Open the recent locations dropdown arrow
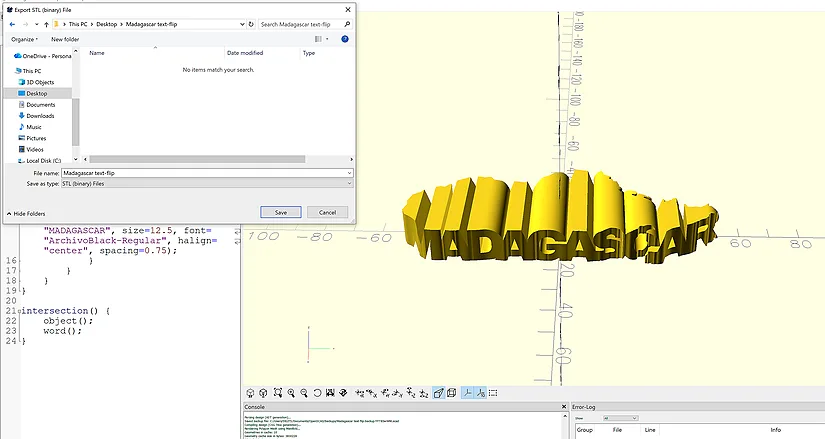825x439 pixels. pyautogui.click(x=36, y=24)
